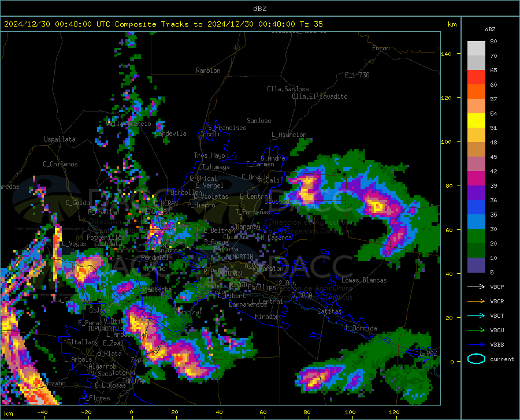Click the 'Tres_Mayo' map label
The height and width of the screenshot is (420, 520).
pyautogui.click(x=209, y=155)
